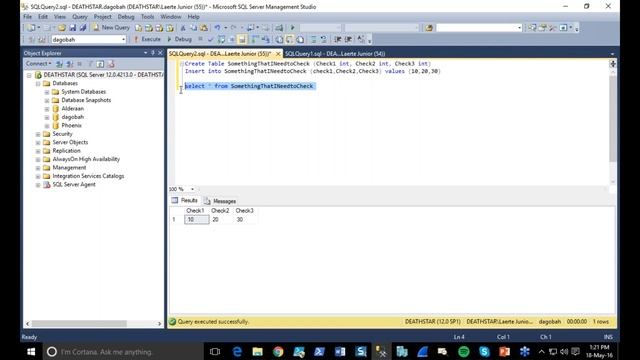The image size is (640, 360).
Task: Switch output to Results to Text
Action: click(x=279, y=40)
